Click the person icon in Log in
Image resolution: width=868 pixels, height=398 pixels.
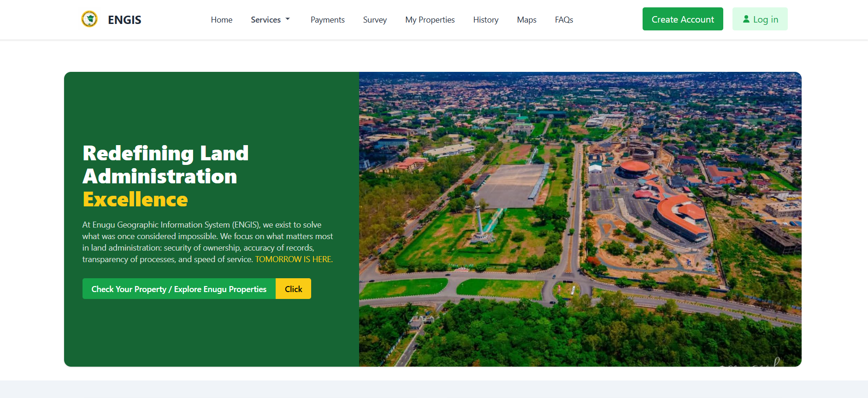tap(746, 19)
